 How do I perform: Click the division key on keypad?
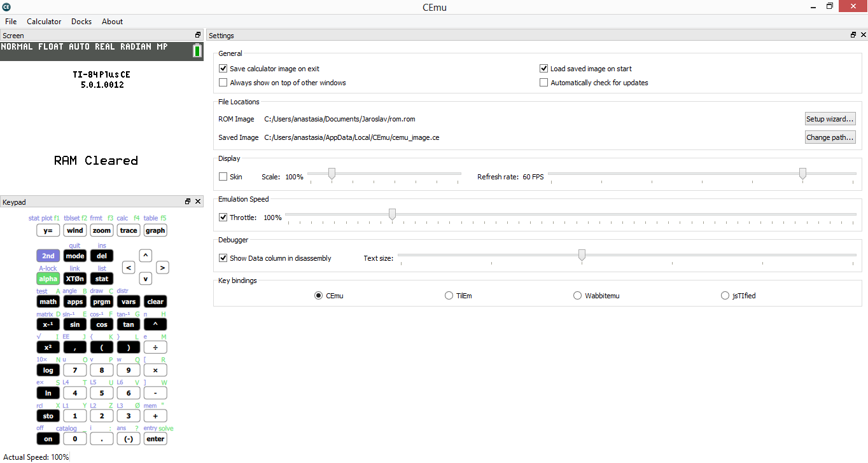click(155, 347)
